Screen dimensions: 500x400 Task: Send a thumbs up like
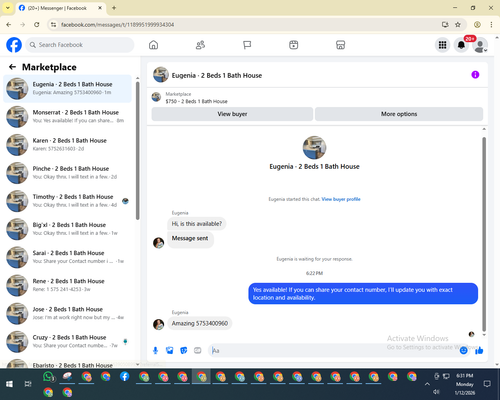coord(479,350)
